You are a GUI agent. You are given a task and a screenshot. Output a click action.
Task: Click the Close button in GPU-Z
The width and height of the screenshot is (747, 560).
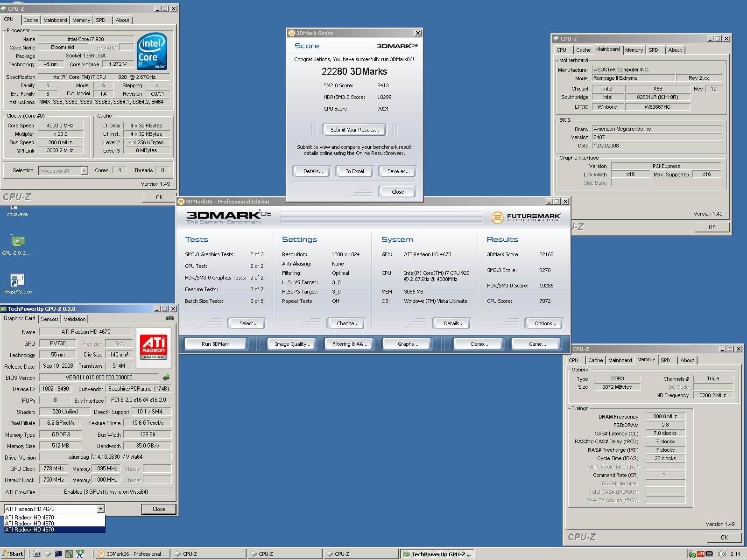pos(159,509)
